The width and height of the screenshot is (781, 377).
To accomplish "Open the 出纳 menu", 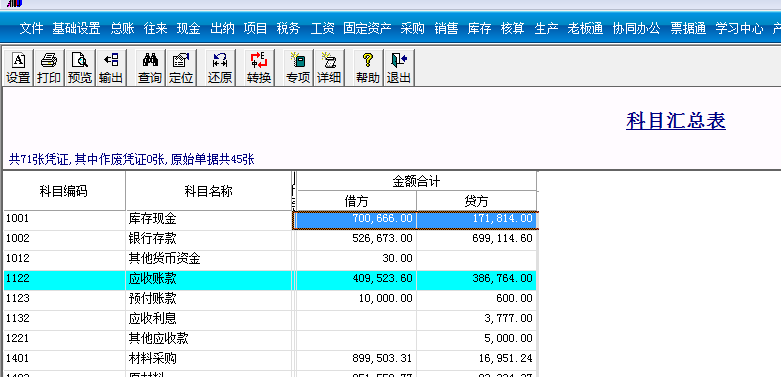I will click(x=222, y=28).
